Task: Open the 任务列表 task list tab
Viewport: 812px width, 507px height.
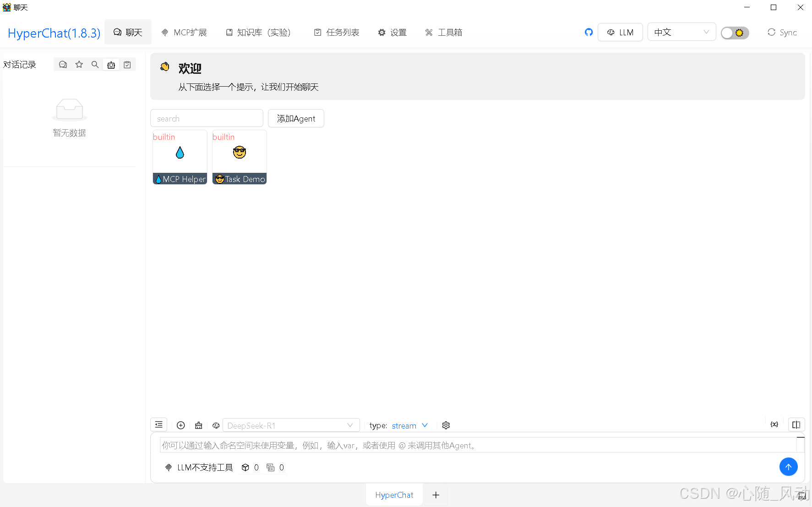Action: coord(337,32)
